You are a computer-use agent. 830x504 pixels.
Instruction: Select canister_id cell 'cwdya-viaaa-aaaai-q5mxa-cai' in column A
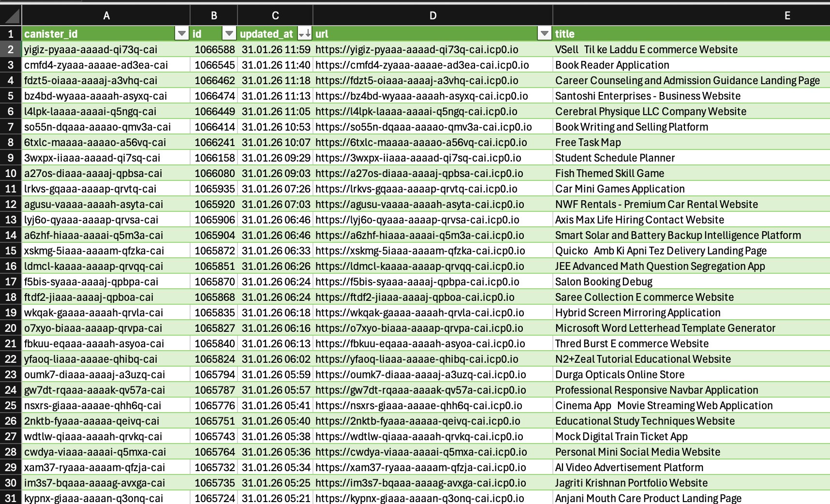click(106, 452)
